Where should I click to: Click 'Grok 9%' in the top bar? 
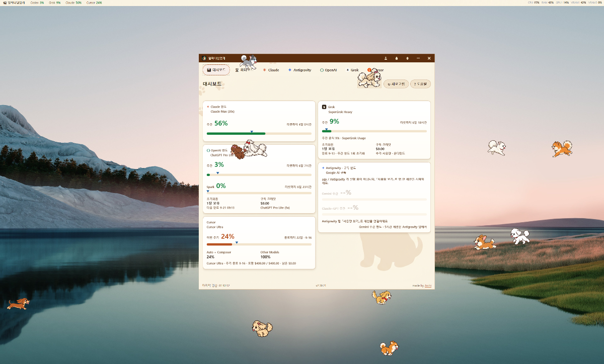[x=55, y=3]
